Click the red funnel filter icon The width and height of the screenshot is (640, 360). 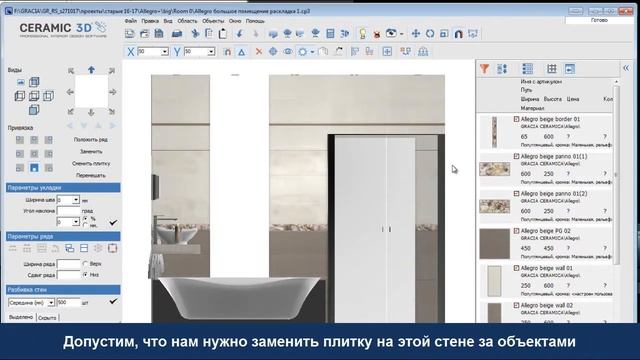point(484,69)
